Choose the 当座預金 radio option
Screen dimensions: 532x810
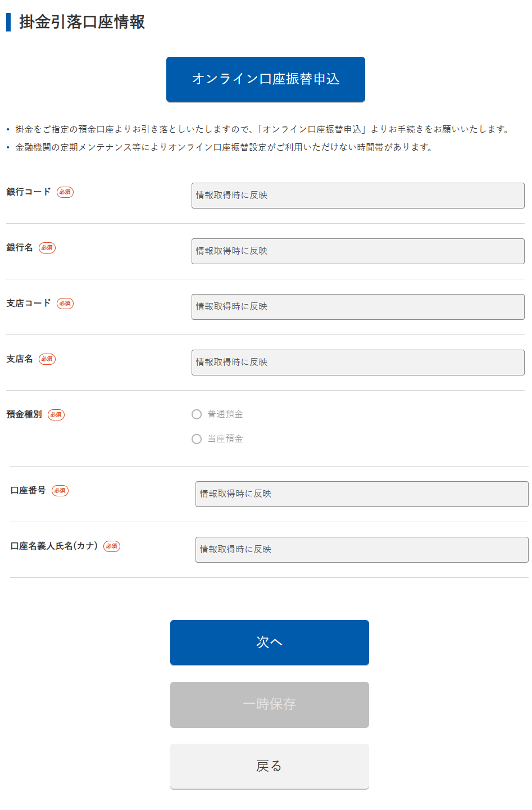point(197,439)
